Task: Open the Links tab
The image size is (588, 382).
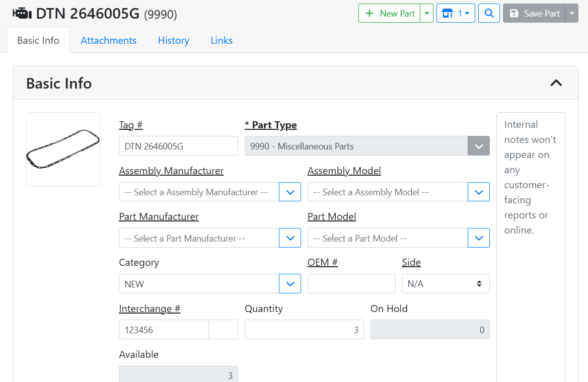Action: pos(222,40)
